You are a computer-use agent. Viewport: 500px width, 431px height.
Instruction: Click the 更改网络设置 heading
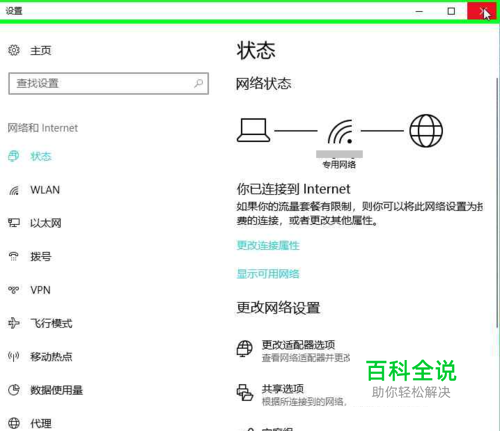click(278, 307)
